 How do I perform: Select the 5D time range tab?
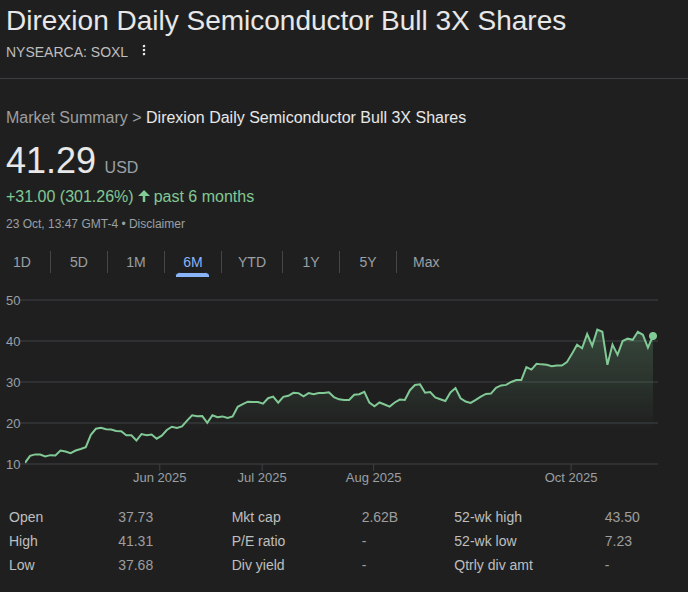pyautogui.click(x=79, y=262)
